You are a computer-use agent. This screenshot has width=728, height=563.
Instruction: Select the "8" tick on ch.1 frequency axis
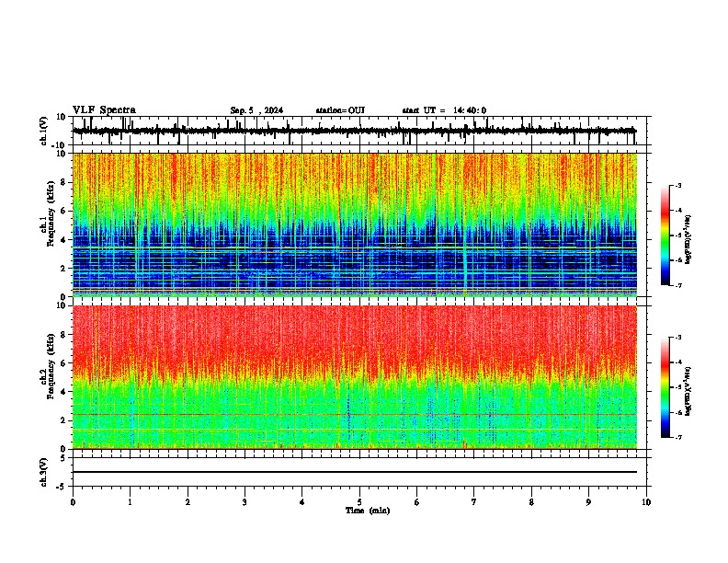[63, 182]
